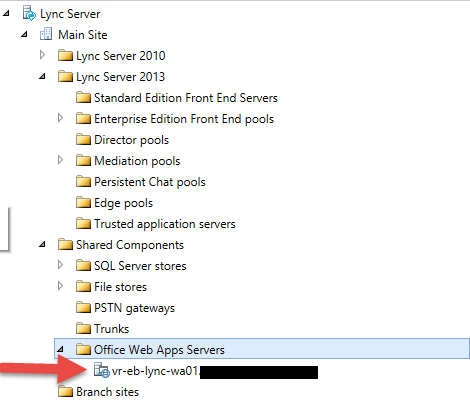The width and height of the screenshot is (470, 402).
Task: Click the Office Web Apps Servers folder icon
Action: point(83,349)
